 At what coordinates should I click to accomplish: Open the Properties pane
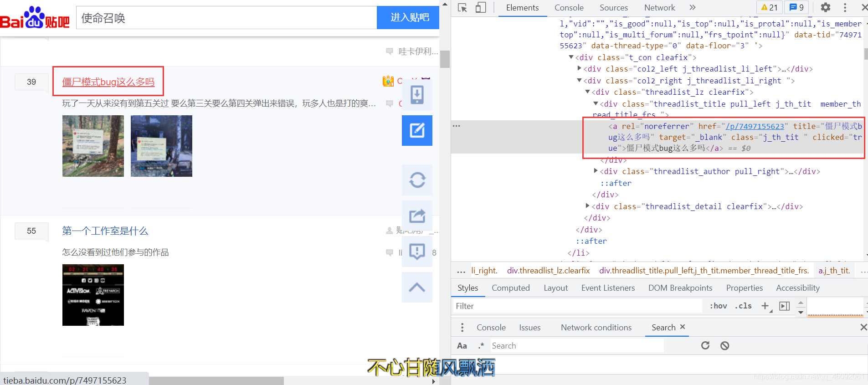[x=745, y=288]
